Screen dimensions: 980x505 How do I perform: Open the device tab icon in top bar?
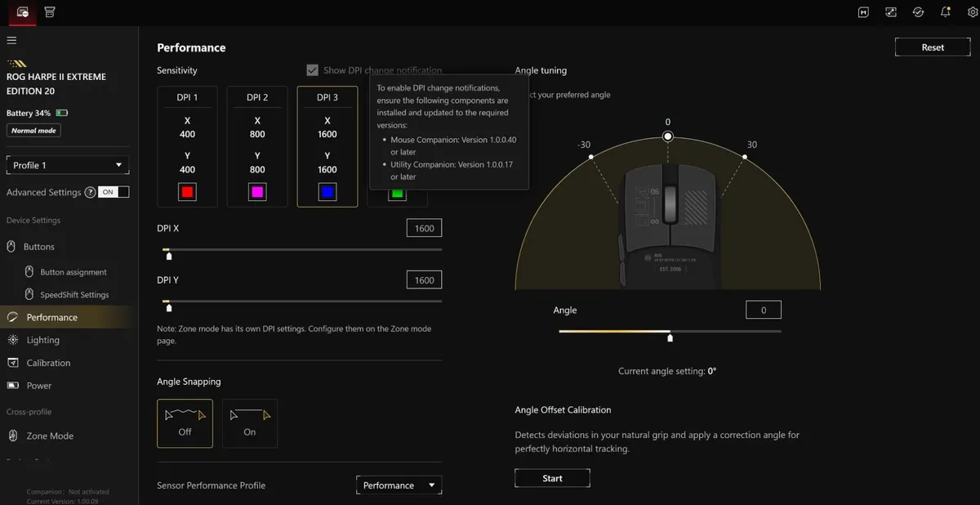(22, 12)
